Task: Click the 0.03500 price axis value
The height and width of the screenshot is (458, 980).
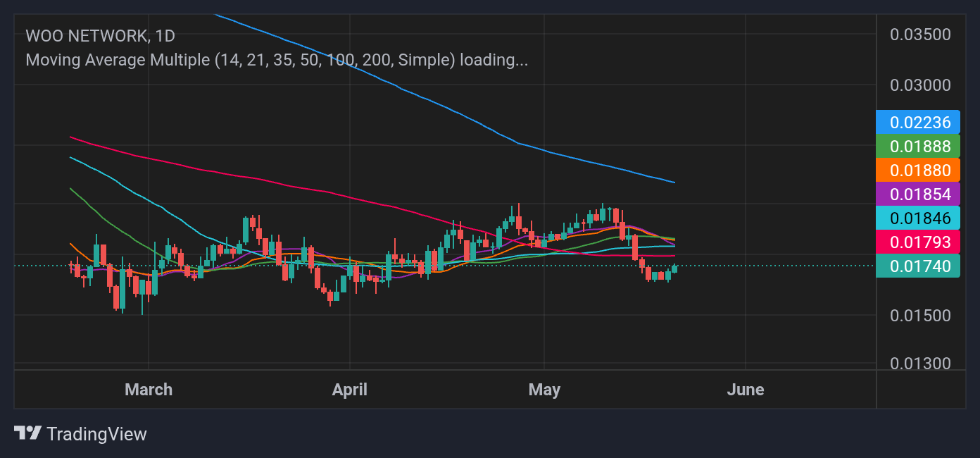Action: (x=920, y=35)
